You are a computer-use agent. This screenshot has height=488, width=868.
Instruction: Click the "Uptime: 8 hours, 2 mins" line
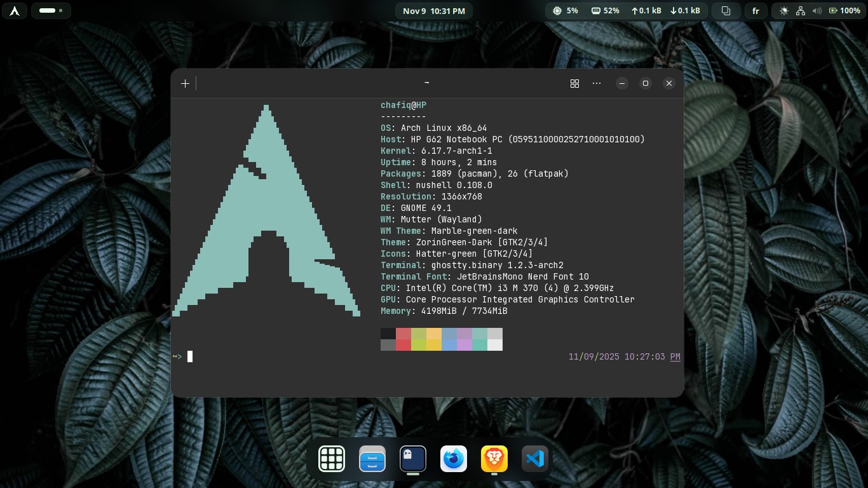439,162
